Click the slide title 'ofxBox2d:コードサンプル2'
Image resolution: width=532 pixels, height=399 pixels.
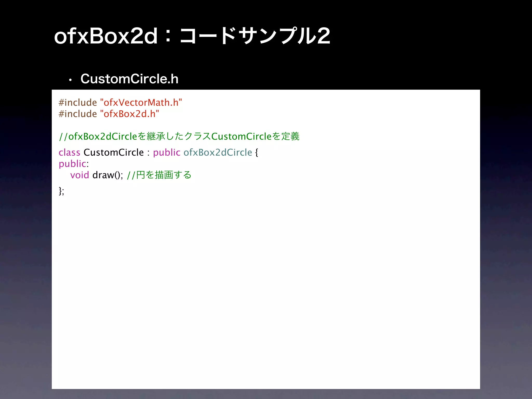point(192,36)
